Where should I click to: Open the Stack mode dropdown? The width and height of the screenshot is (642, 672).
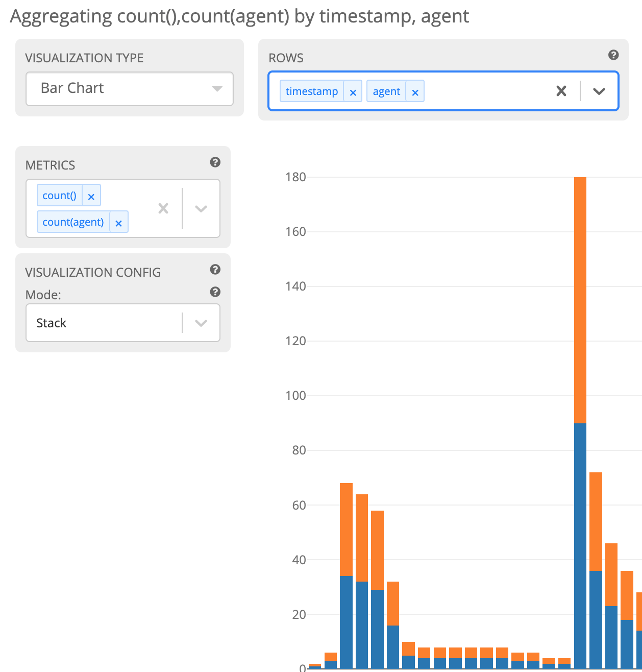[201, 323]
